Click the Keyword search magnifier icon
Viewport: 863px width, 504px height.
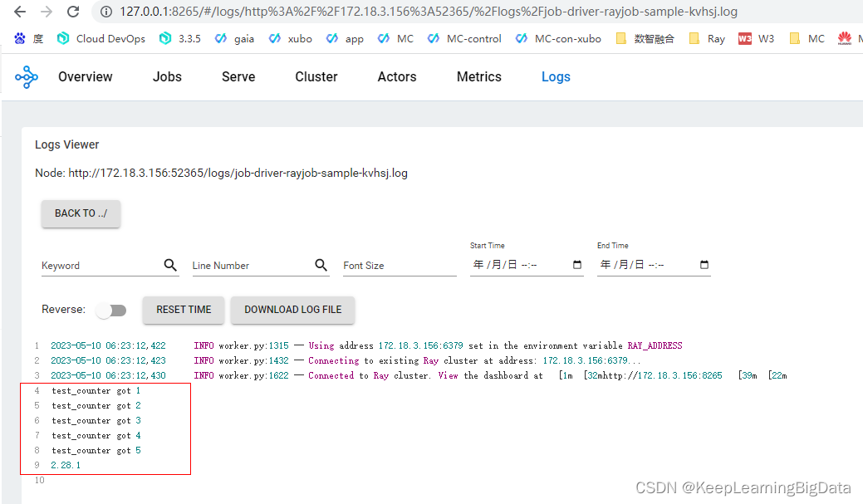click(x=170, y=265)
